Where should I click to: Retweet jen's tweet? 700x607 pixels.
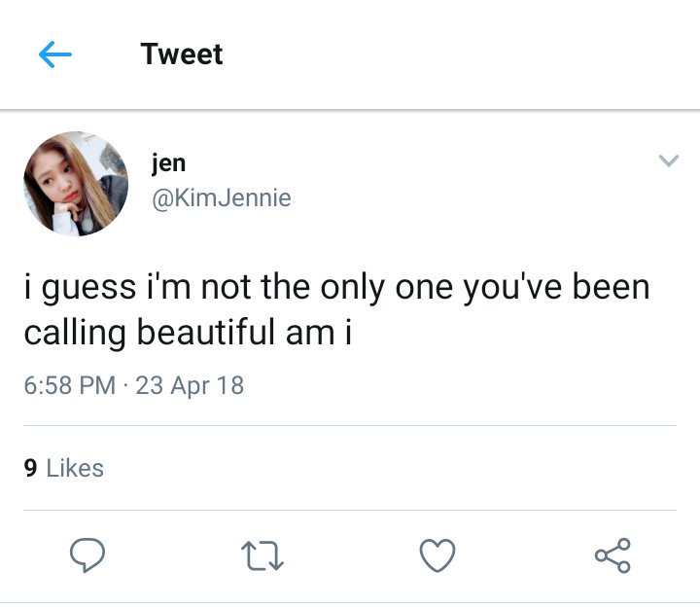point(262,555)
